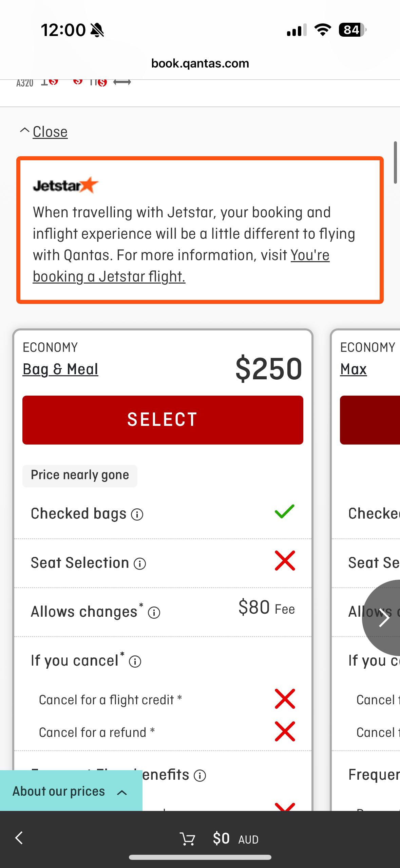Show next fare with right arrow
Viewport: 400px width, 868px height.
[x=382, y=618]
